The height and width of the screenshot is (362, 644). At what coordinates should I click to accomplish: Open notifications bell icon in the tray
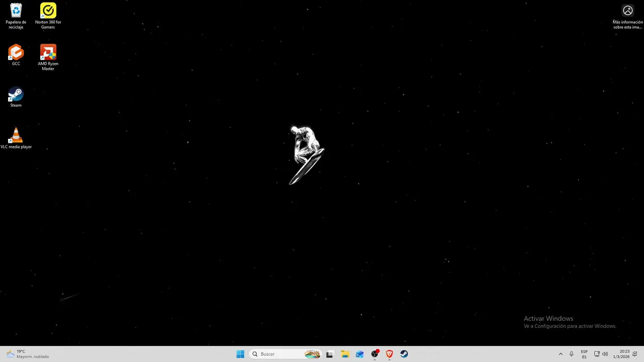(635, 354)
